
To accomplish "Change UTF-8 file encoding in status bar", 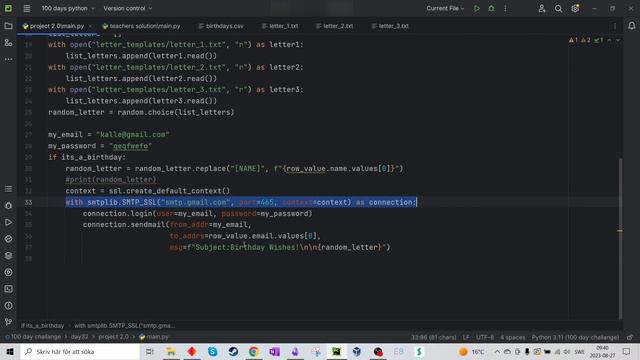I will point(485,337).
